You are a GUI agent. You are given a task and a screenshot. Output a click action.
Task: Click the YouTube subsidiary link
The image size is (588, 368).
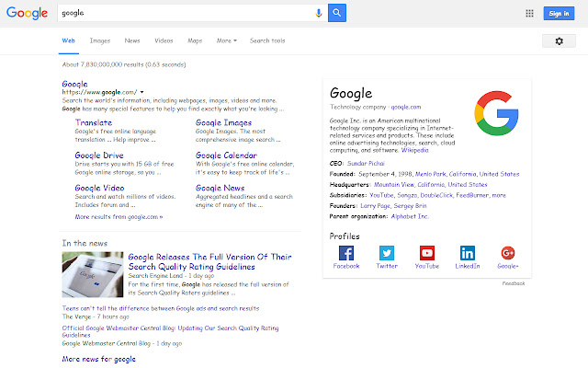click(381, 195)
